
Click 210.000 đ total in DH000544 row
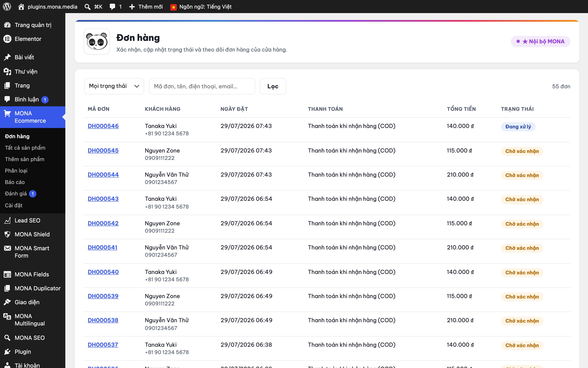[x=460, y=175]
